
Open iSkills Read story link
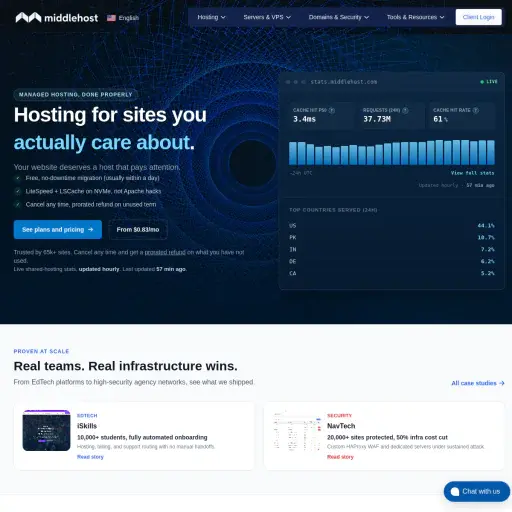click(x=90, y=457)
